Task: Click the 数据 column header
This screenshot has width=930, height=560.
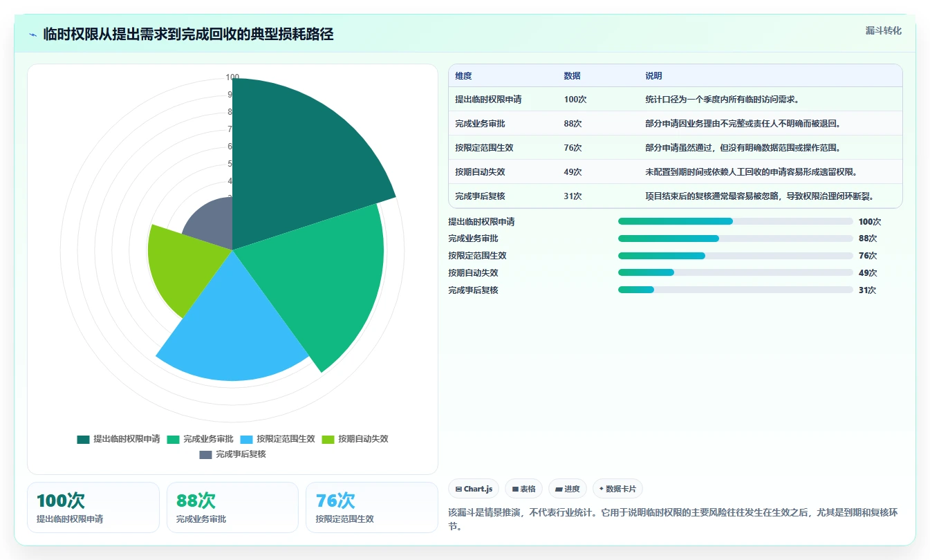Action: [572, 75]
